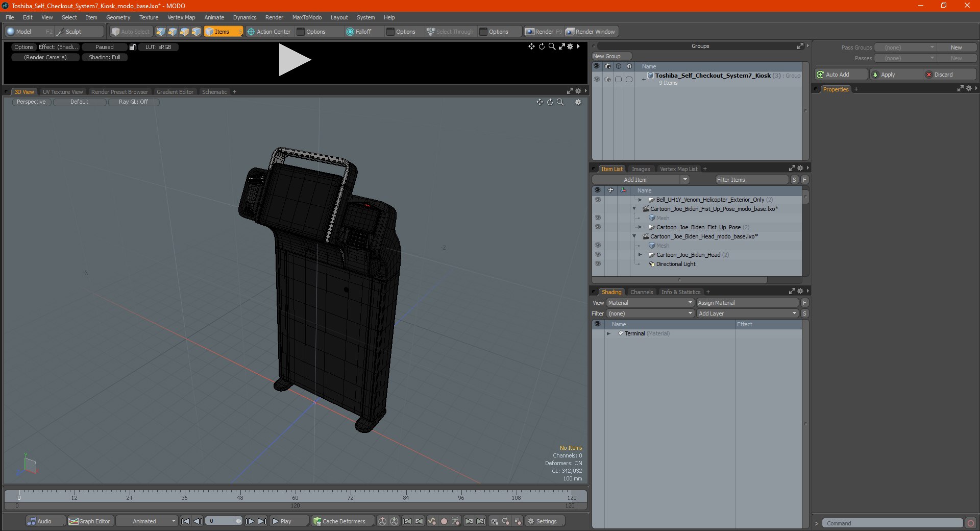Click the Command input field

tap(892, 523)
